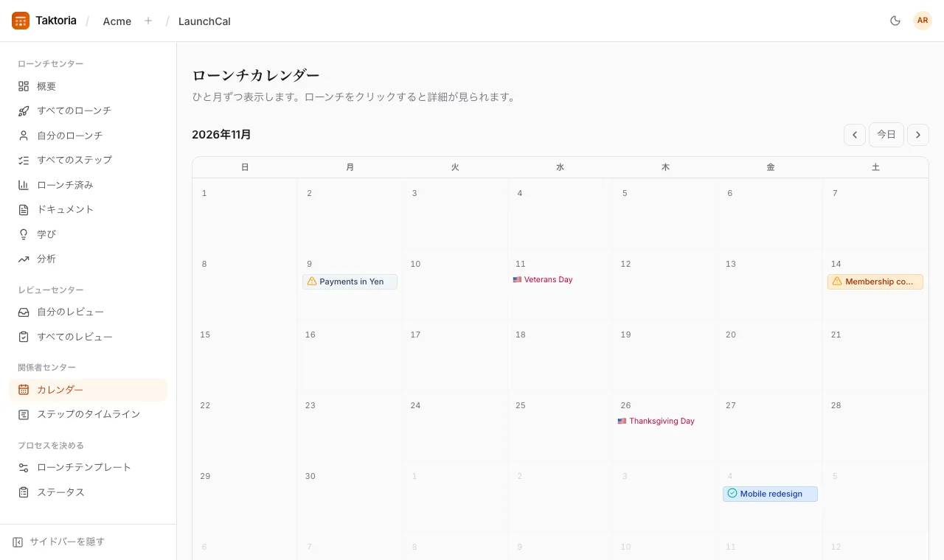Open the AR user avatar
Screen dimensions: 944x560
pos(923,21)
